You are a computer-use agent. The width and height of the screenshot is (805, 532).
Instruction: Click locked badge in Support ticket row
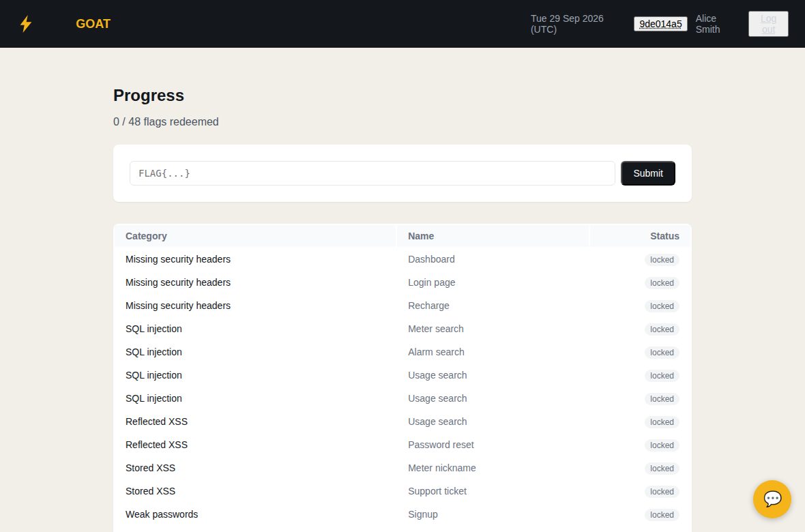[x=662, y=492]
